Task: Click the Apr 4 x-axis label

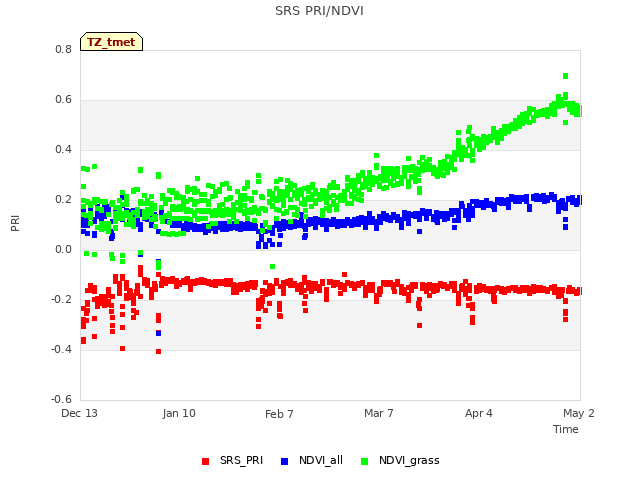Action: tap(479, 413)
